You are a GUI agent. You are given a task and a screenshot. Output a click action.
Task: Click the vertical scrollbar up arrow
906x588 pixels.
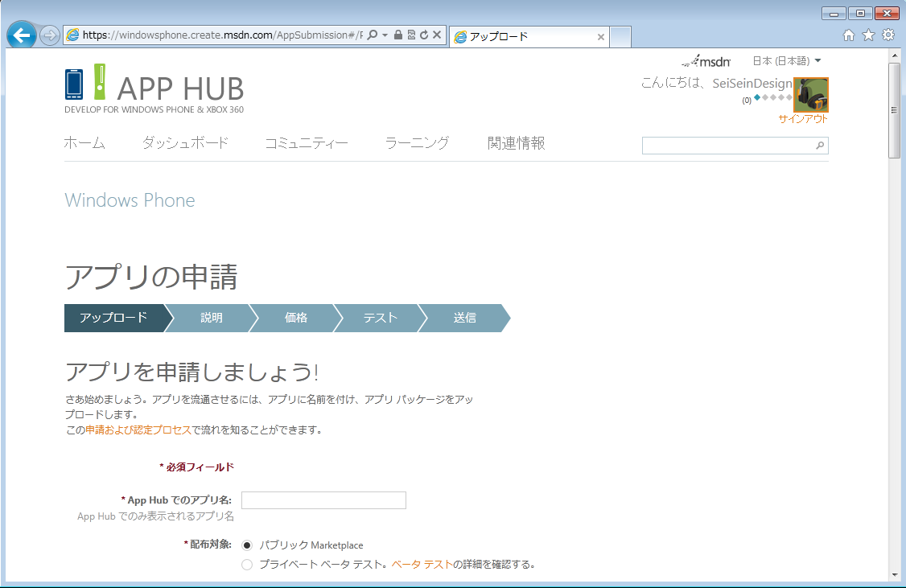tap(894, 56)
